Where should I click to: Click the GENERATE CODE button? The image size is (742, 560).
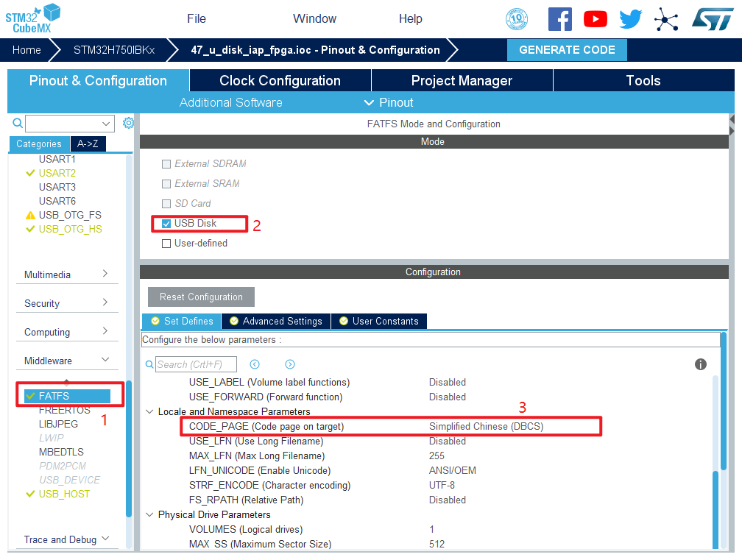point(567,50)
